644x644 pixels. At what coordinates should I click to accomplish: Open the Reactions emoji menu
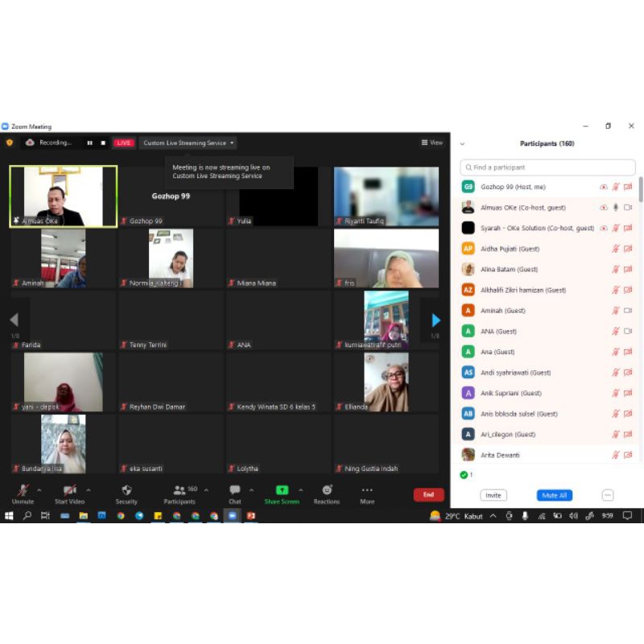pos(327,491)
